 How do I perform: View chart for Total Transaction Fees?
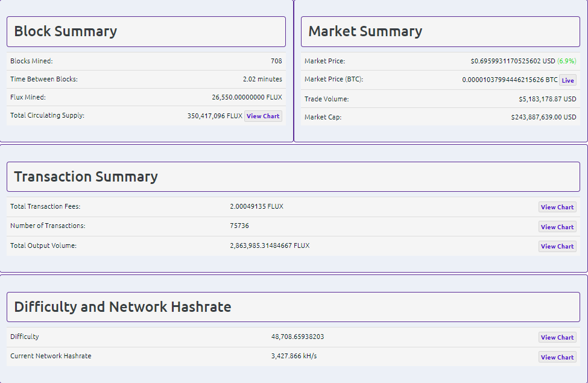557,207
